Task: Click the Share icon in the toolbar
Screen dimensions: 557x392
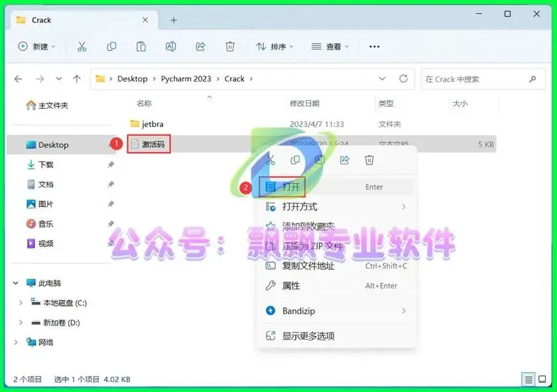Action: click(200, 46)
